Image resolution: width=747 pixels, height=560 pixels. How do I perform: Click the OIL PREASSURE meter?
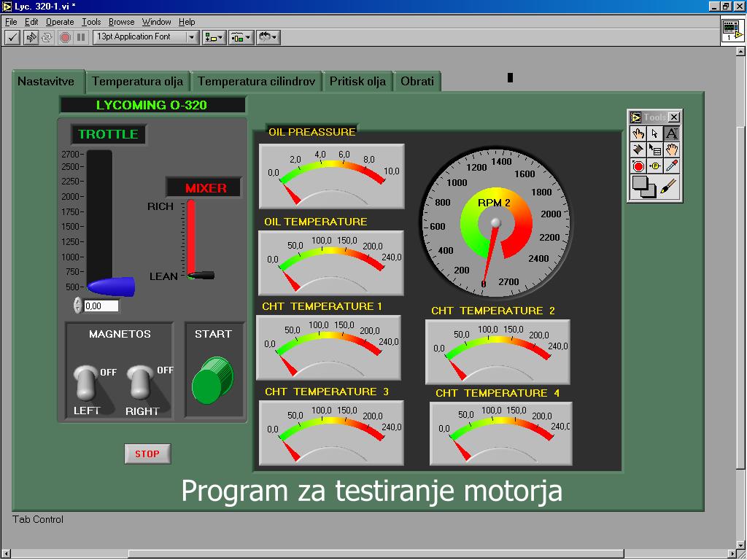[332, 176]
